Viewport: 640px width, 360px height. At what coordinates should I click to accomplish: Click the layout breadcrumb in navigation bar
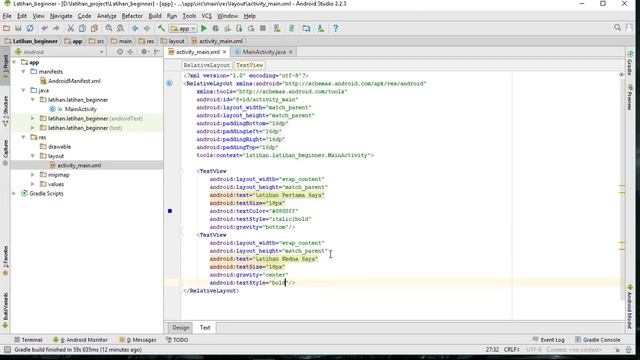pos(173,41)
